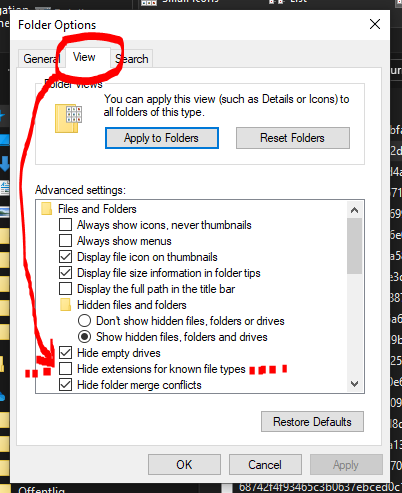Click the Hidden files and folders folder icon

(x=65, y=305)
